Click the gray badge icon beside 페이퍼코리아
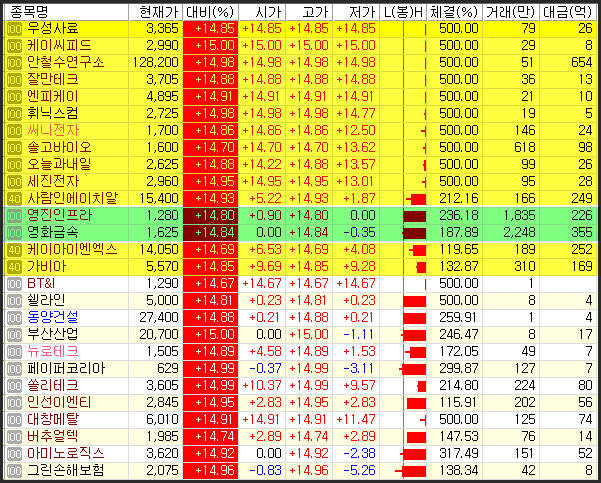This screenshot has height=483, width=601. point(15,369)
